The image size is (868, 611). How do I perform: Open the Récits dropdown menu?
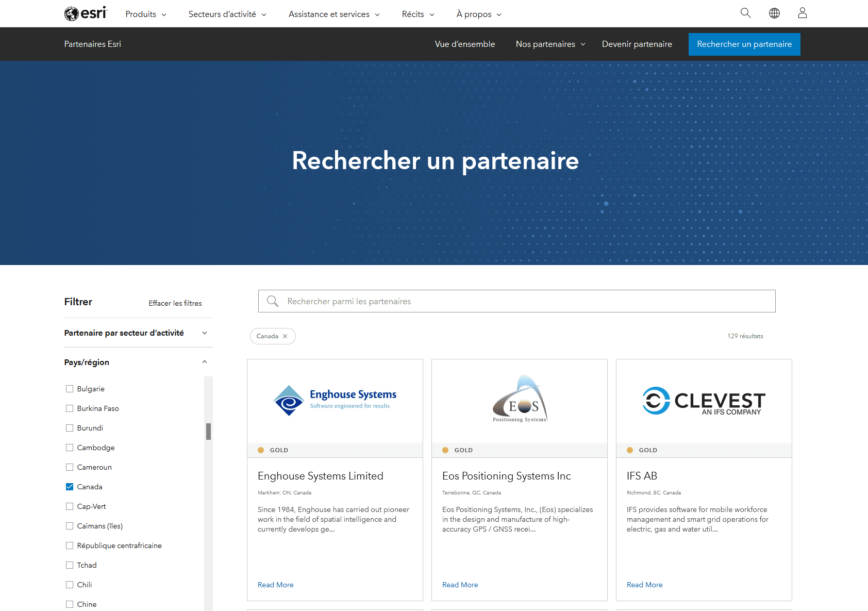point(418,14)
